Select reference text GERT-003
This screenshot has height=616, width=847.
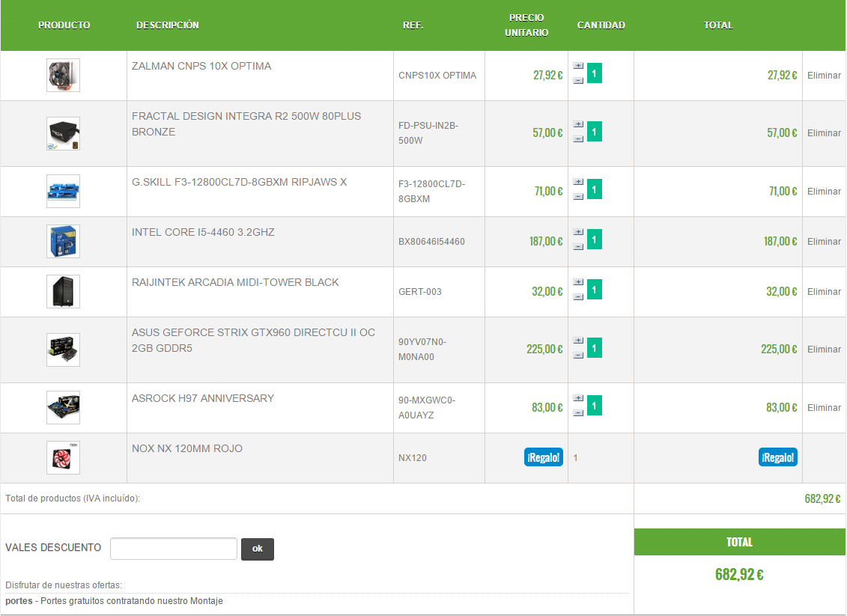pos(419,292)
